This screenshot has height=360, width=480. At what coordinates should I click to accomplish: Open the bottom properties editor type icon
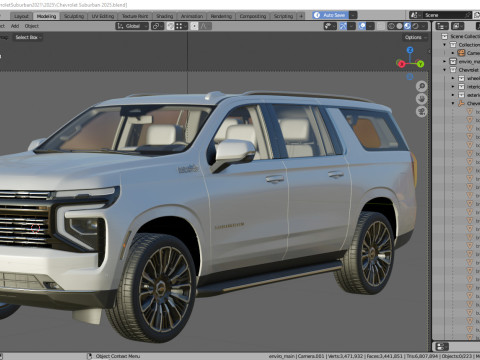point(442,347)
